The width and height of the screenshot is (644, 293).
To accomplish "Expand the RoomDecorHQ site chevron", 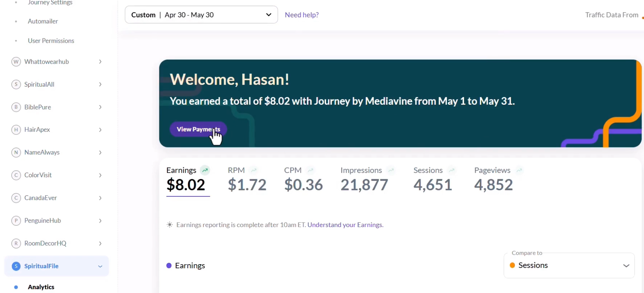I will click(100, 243).
